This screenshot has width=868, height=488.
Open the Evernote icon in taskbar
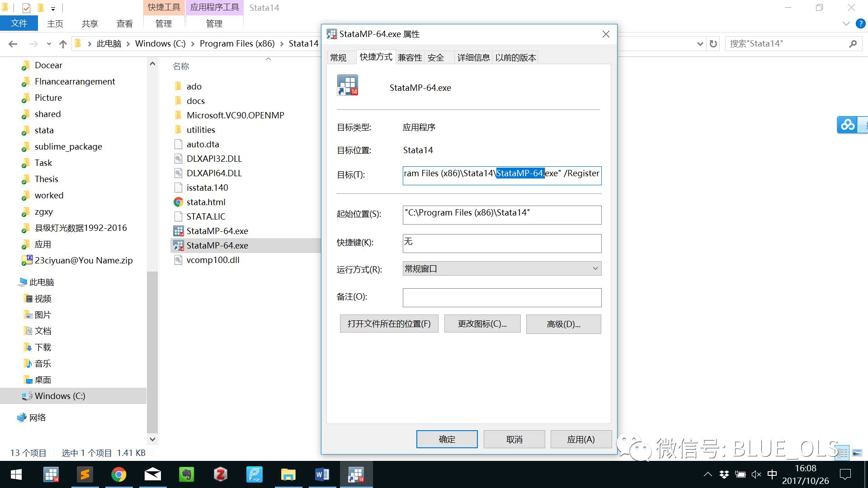tap(187, 474)
